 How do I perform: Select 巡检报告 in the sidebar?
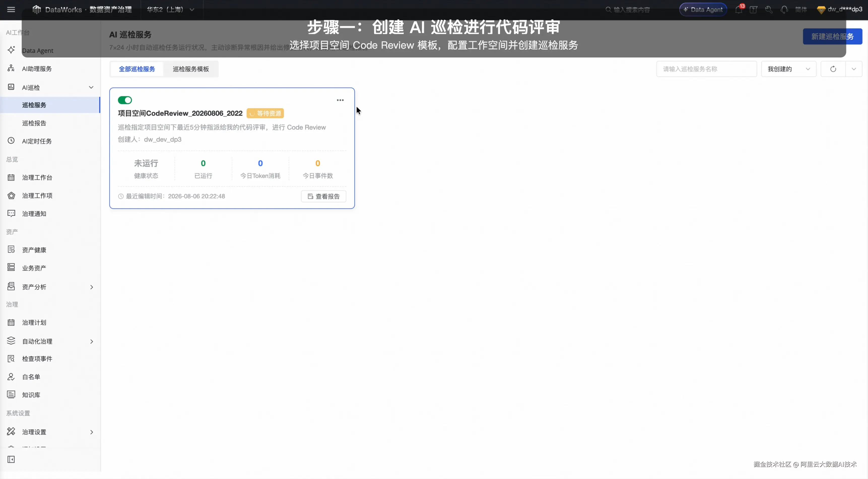[x=50, y=123]
